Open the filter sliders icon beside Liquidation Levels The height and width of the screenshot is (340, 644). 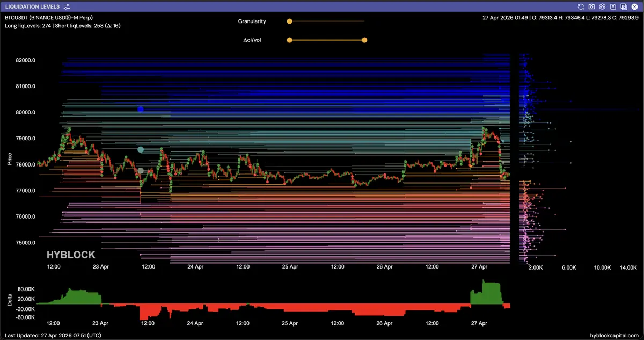tap(67, 6)
